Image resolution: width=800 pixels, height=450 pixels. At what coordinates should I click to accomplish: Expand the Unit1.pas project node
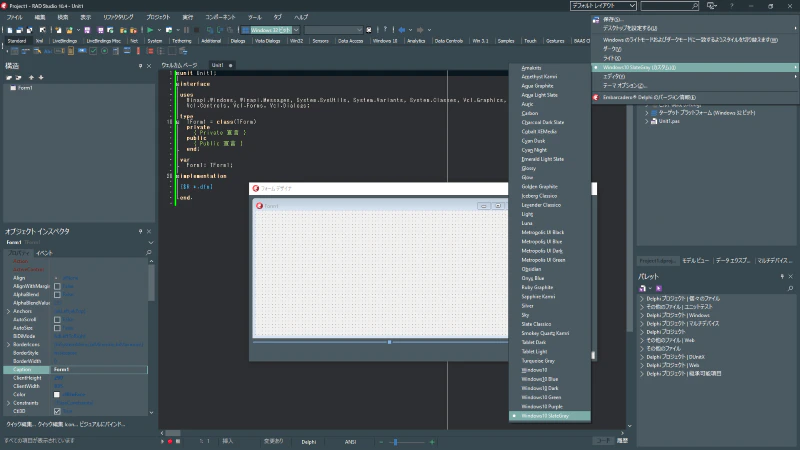point(647,121)
